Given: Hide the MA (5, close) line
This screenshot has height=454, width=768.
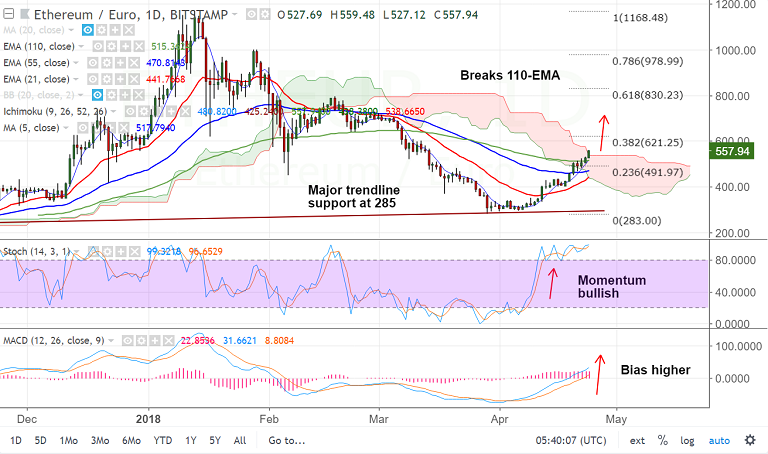Looking at the screenshot, I should click(83, 128).
